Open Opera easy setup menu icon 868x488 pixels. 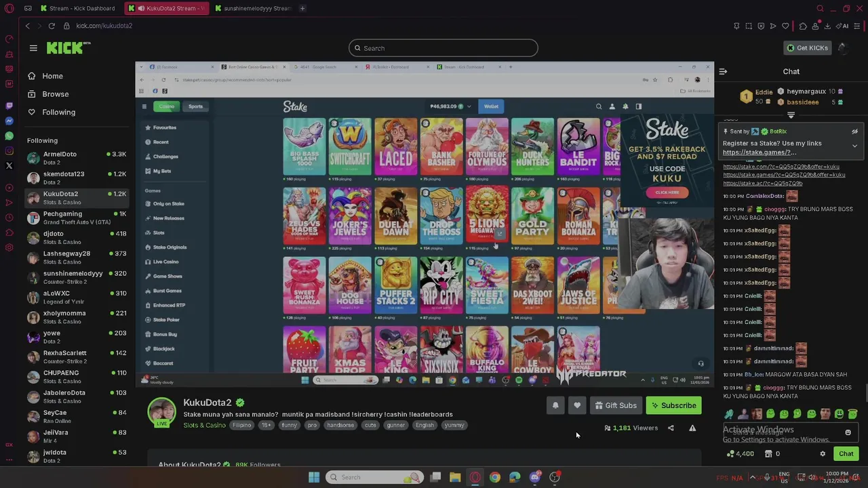coord(858,26)
